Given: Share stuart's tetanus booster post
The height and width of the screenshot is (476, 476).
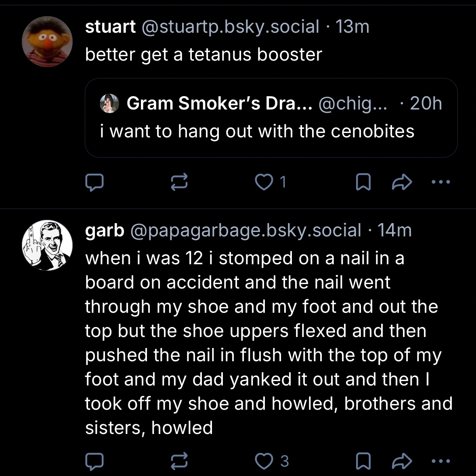Looking at the screenshot, I should (x=402, y=182).
